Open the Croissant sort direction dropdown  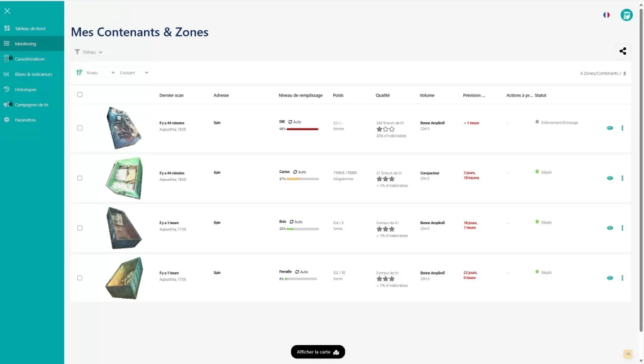click(x=134, y=72)
